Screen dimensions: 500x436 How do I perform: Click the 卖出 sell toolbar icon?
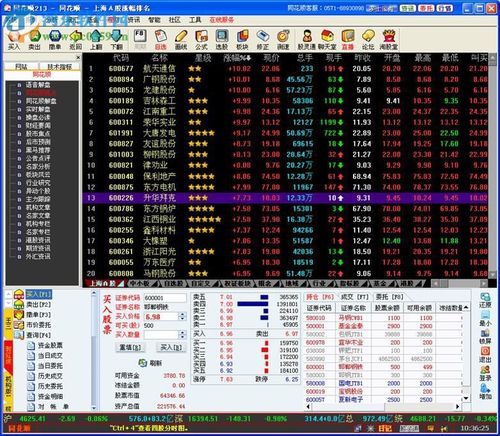[x=34, y=39]
